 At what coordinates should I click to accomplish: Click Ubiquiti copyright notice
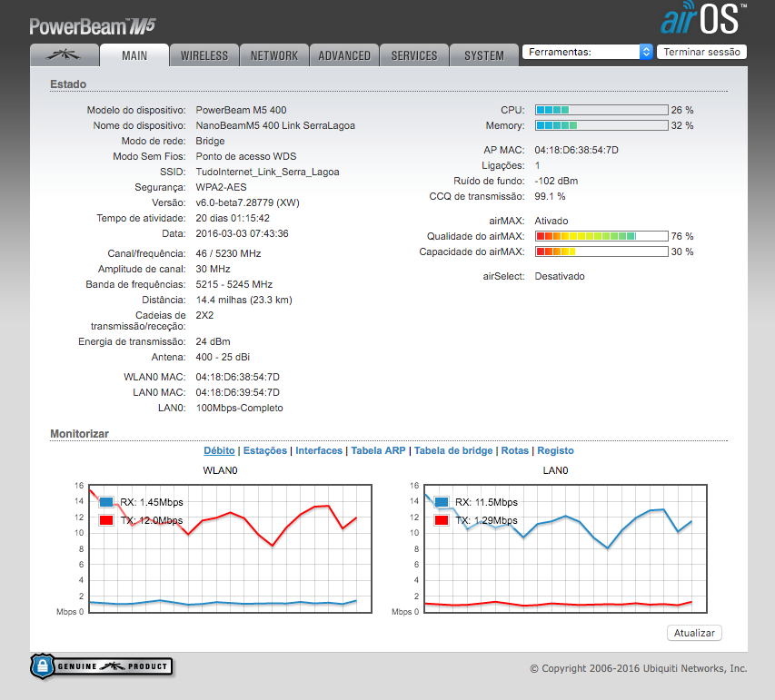pos(638,668)
